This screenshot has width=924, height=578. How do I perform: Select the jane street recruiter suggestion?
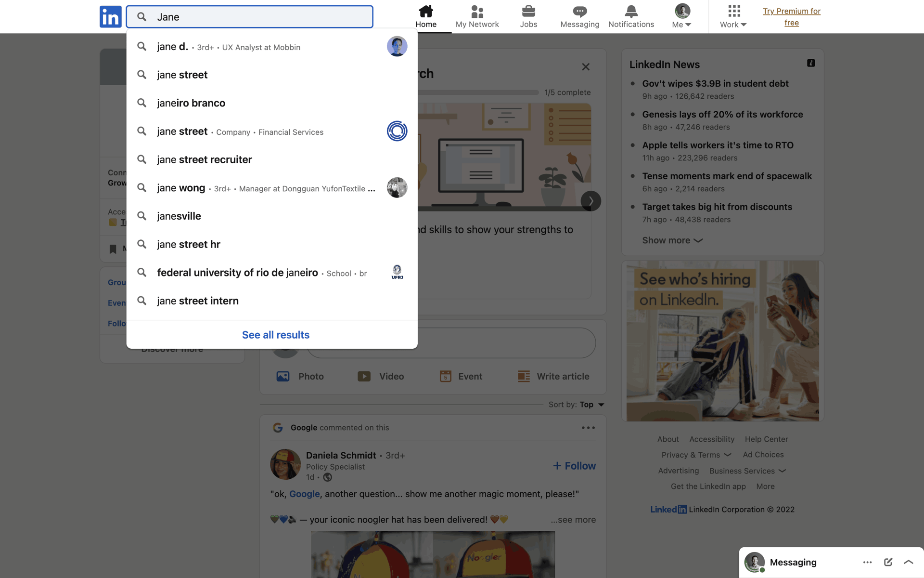[x=272, y=159]
